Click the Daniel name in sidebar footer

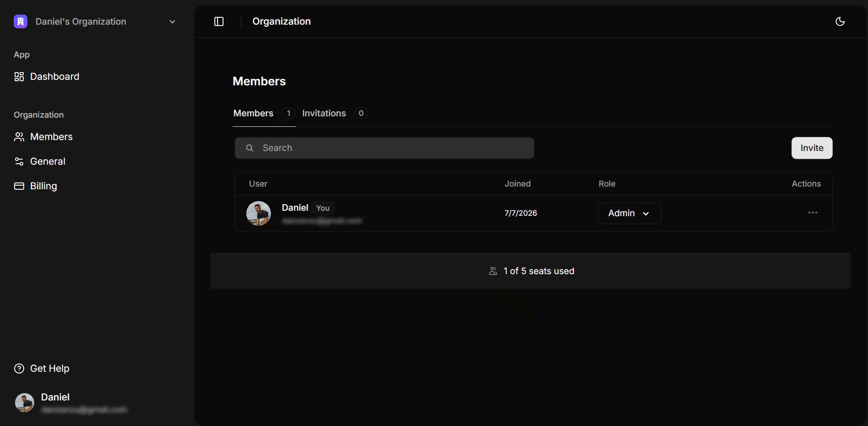coord(55,397)
